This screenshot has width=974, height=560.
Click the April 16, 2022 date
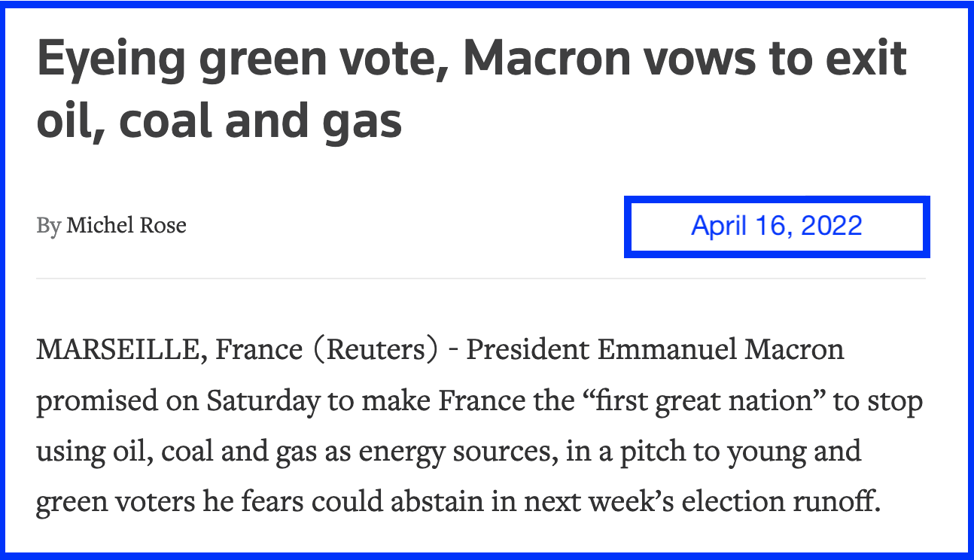776,226
